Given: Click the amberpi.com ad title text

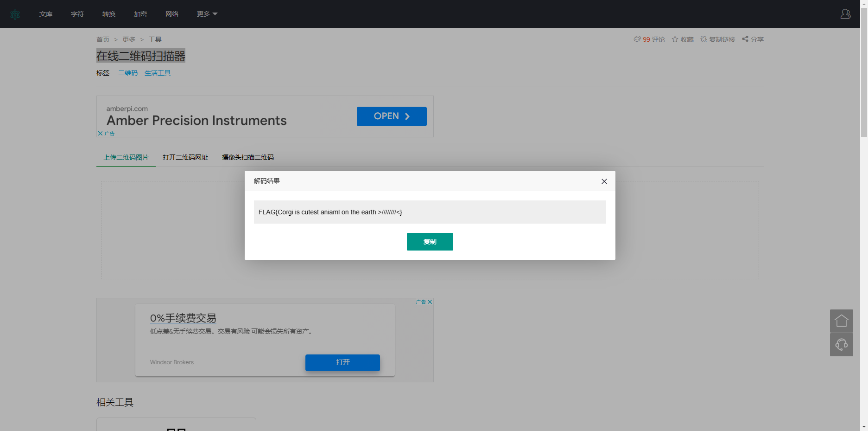Looking at the screenshot, I should (196, 121).
